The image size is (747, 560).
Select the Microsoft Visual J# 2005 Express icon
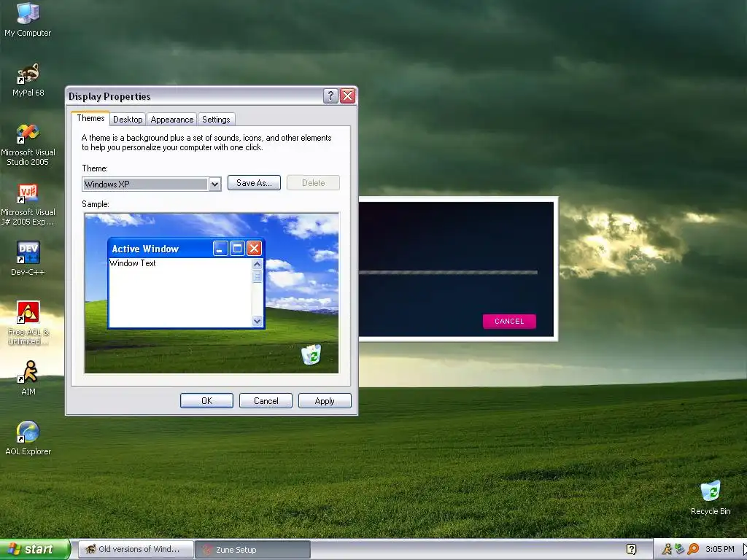(28, 205)
